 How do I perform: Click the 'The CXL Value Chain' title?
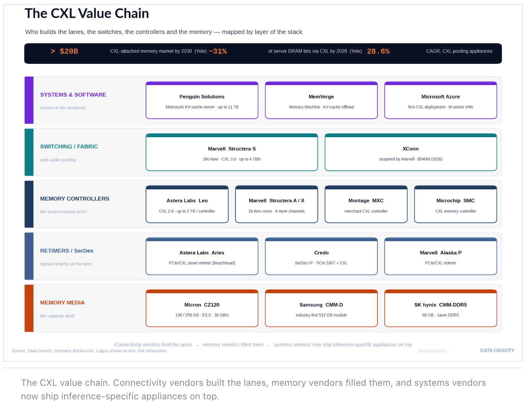point(87,14)
